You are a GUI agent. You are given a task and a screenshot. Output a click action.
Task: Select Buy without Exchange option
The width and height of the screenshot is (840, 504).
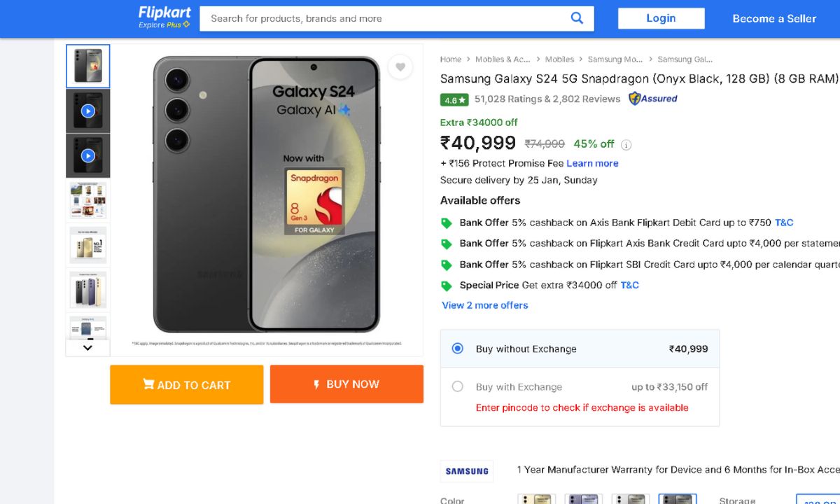click(x=458, y=349)
